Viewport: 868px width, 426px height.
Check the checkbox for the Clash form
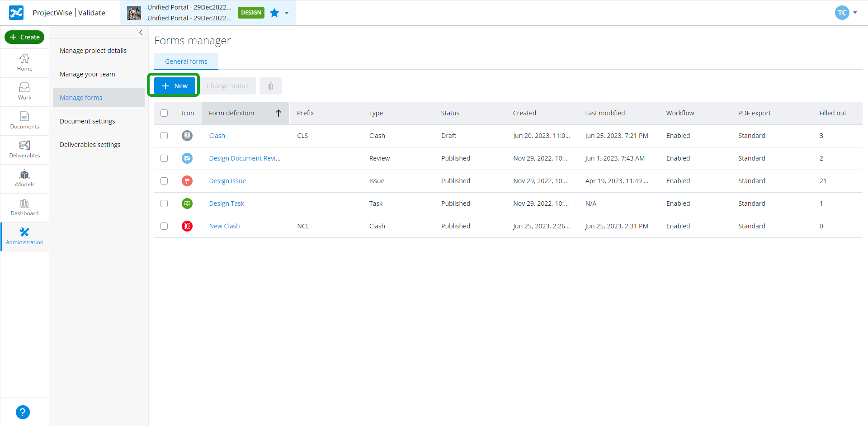(x=164, y=135)
